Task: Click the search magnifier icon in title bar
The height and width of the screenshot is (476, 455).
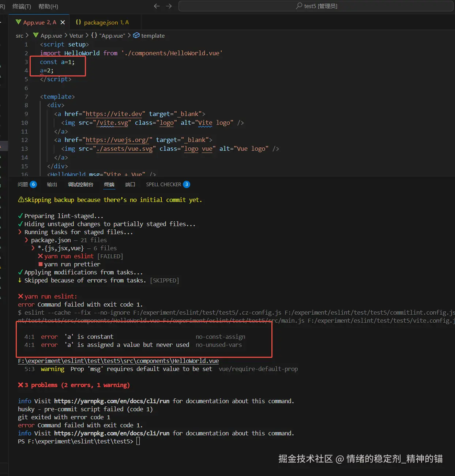Action: click(299, 6)
